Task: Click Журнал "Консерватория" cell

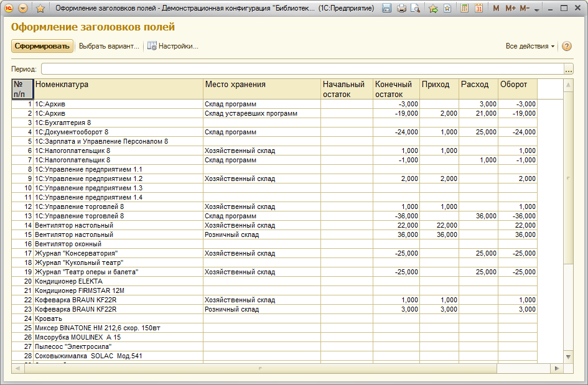Action: 118,253
